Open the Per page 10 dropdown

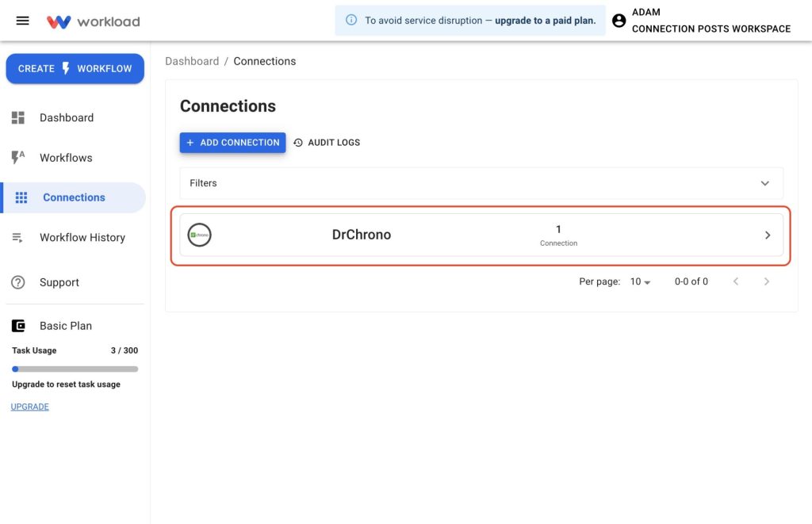coord(640,281)
